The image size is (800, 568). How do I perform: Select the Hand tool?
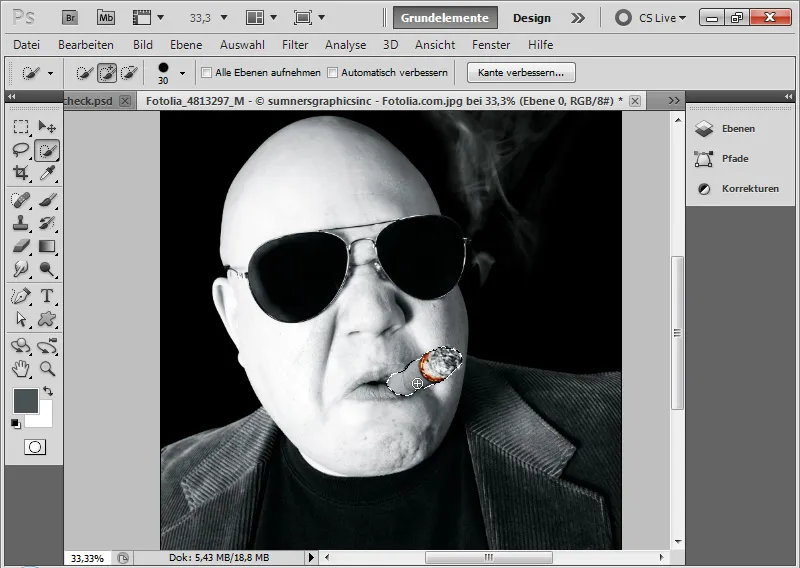pos(21,368)
